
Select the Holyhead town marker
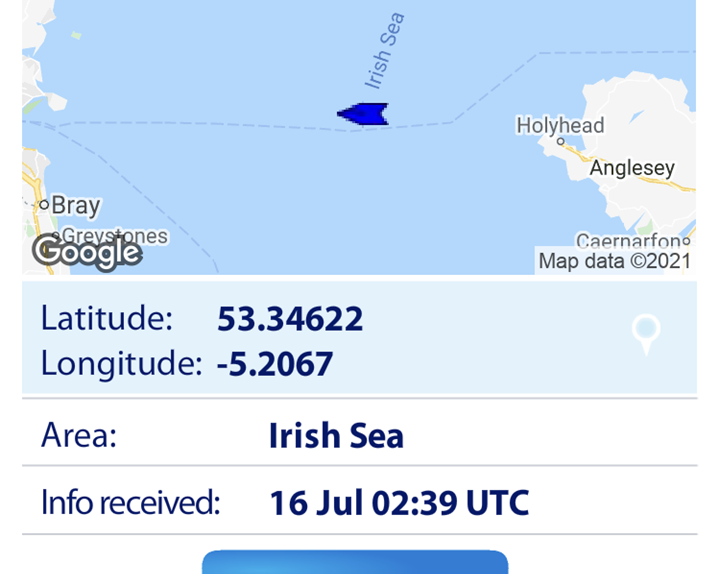click(560, 141)
